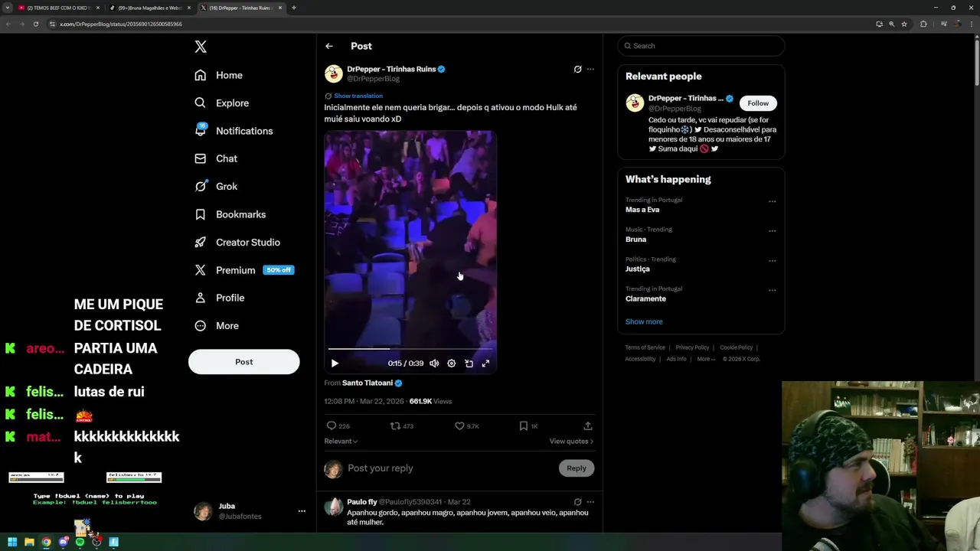
Task: Open Grok in the sidebar
Action: [x=216, y=186]
